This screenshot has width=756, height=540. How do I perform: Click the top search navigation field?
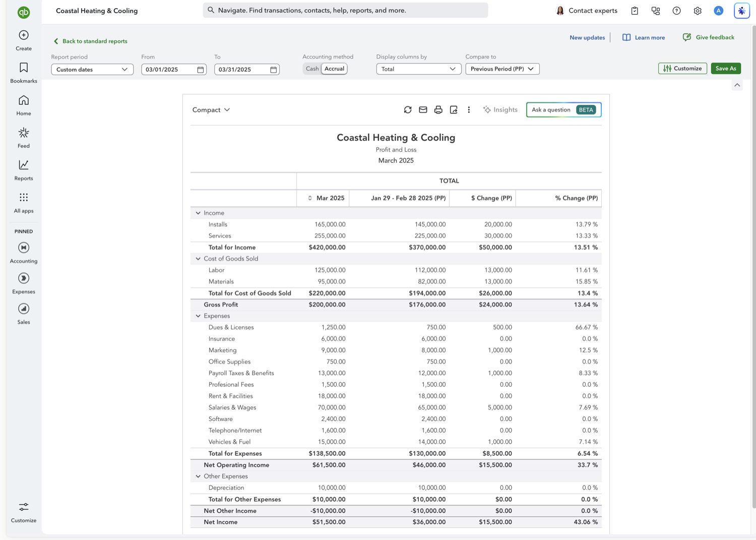(345, 10)
